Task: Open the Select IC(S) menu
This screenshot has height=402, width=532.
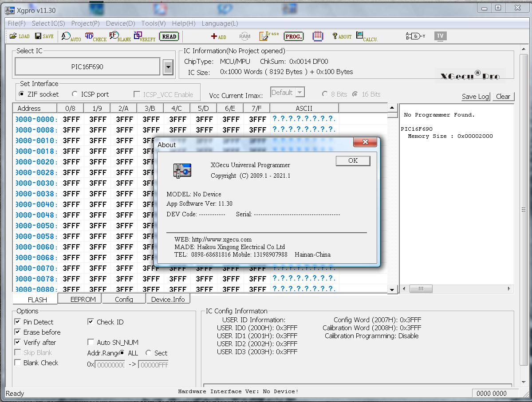Action: 48,23
